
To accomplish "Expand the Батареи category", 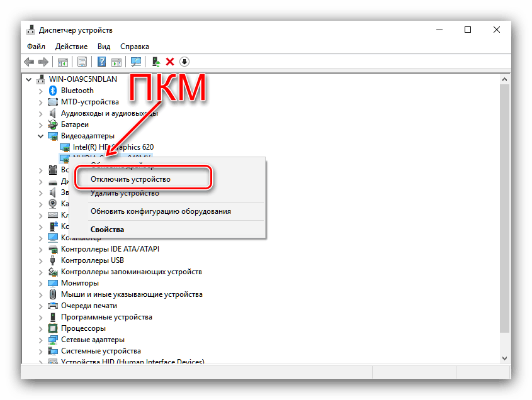I will point(41,125).
